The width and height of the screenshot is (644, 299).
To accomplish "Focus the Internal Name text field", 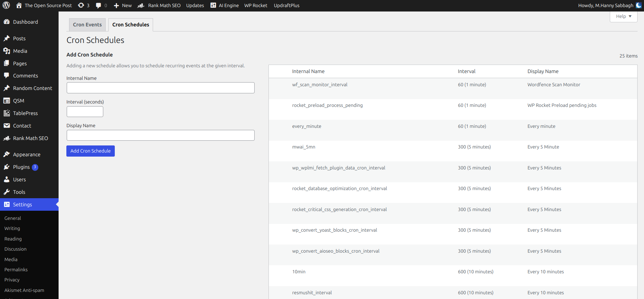I will point(160,88).
